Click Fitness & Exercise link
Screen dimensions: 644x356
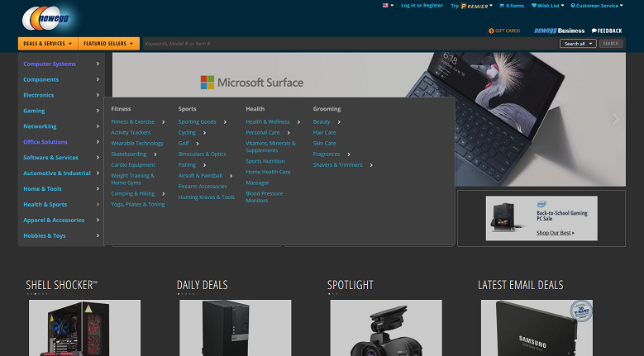pos(132,121)
